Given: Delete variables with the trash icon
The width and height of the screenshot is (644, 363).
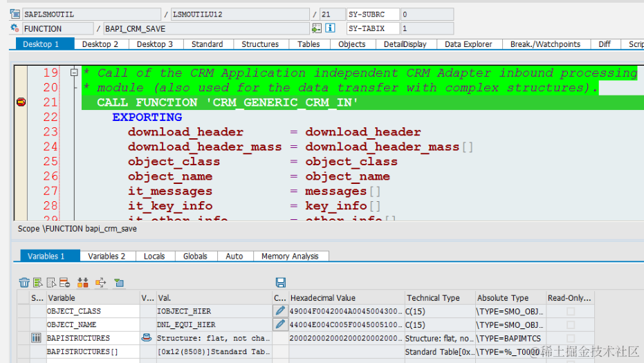Looking at the screenshot, I should [24, 283].
